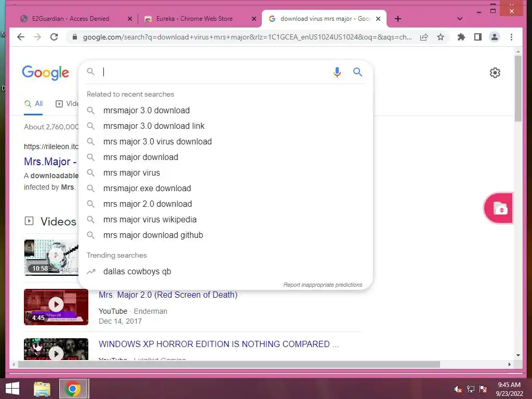Toggle the Chrome side panel

tap(478, 37)
